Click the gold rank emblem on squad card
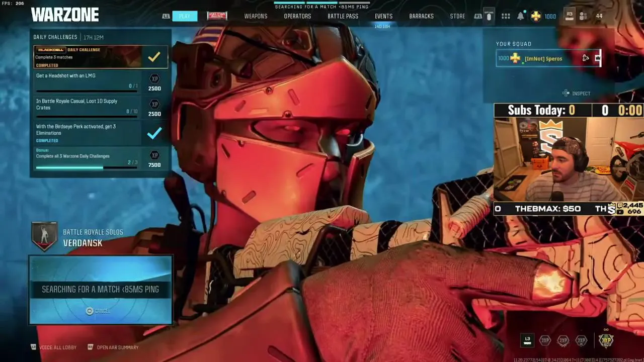This screenshot has height=362, width=644. click(515, 58)
